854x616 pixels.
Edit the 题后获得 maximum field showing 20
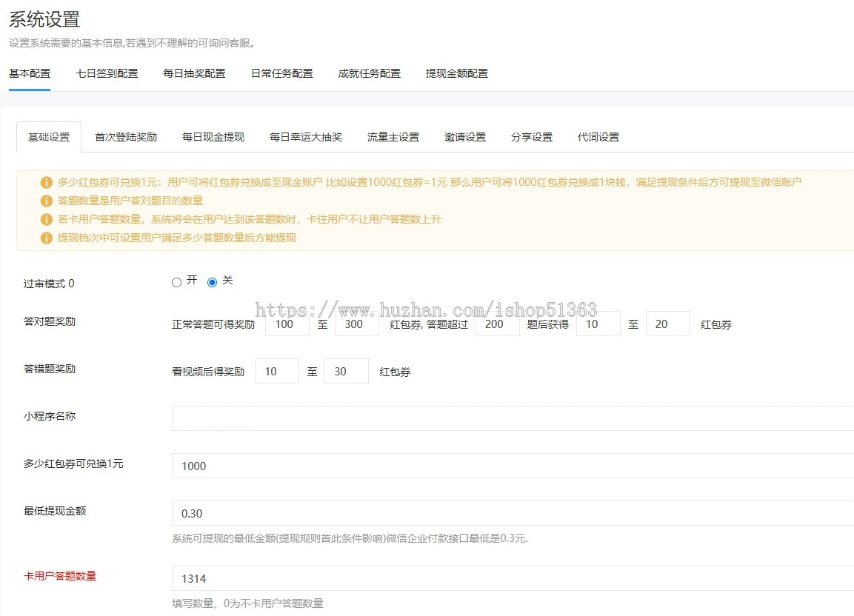click(x=668, y=324)
